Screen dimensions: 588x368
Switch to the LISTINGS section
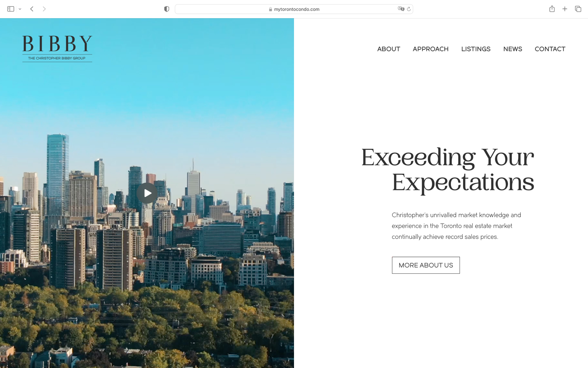pos(476,49)
